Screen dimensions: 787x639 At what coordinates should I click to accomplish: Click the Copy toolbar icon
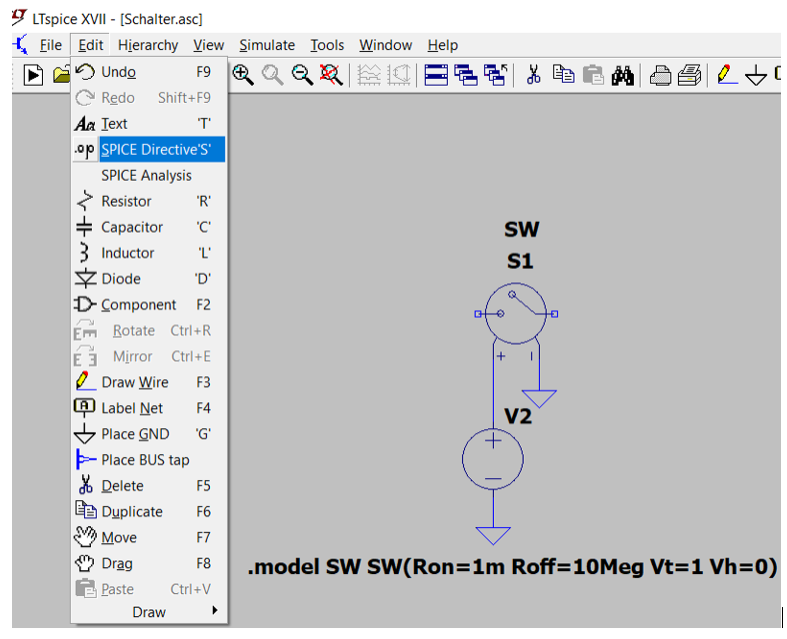(564, 75)
